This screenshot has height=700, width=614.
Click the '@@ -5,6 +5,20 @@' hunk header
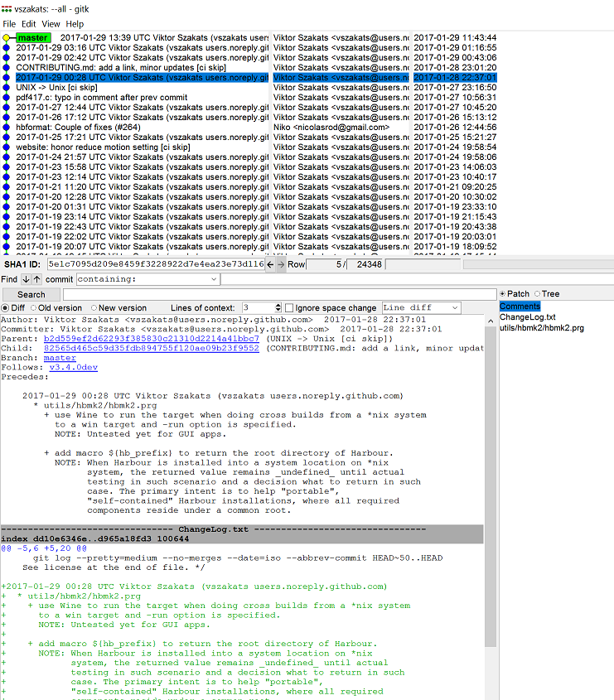[44, 548]
